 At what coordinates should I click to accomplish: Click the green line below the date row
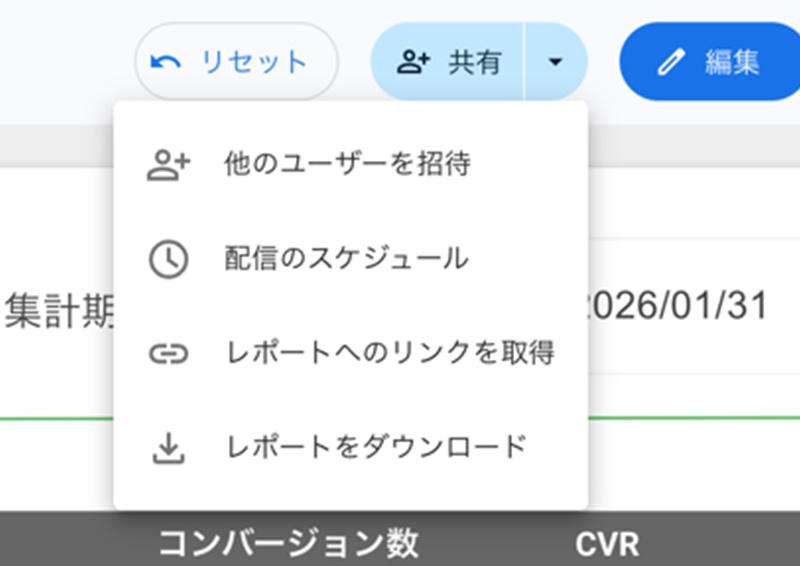click(56, 419)
